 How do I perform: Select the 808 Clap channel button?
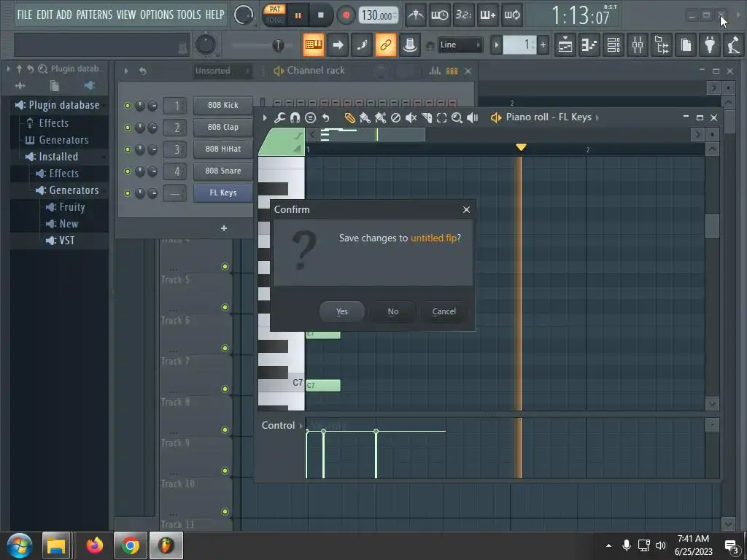[223, 127]
